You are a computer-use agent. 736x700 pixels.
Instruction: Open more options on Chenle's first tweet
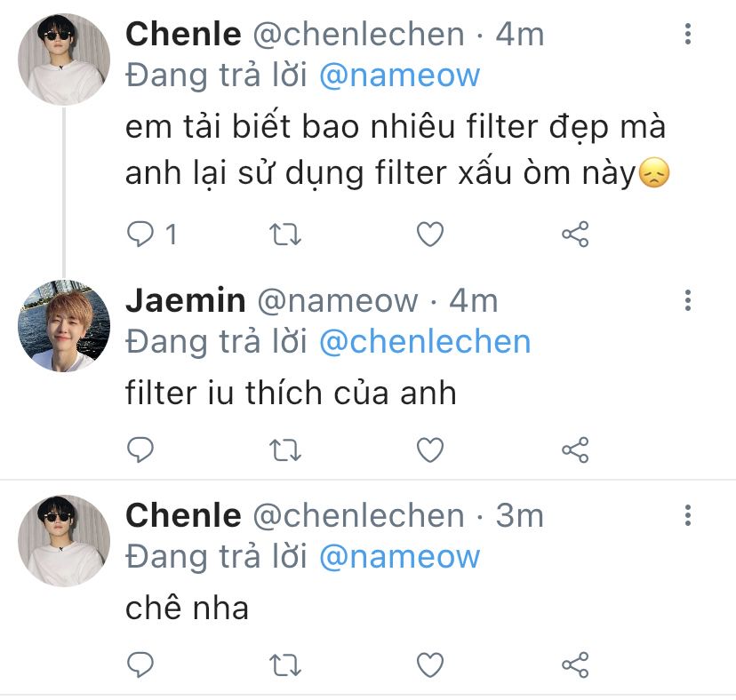tap(688, 35)
